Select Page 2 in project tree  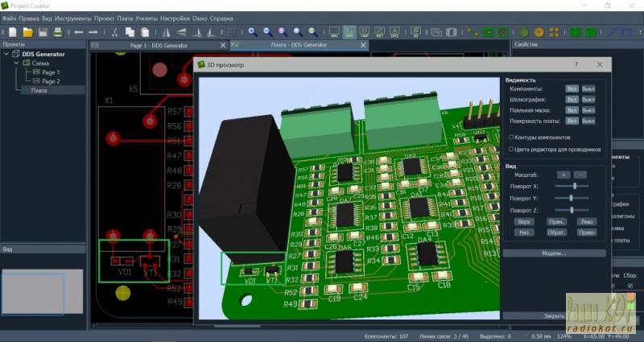pos(51,81)
